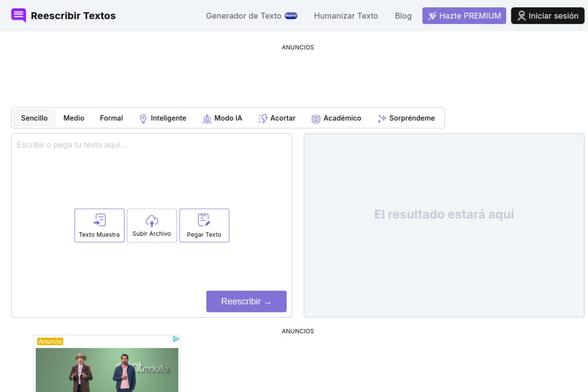
Task: Switch to the Medio mode tab
Action: pyautogui.click(x=74, y=118)
